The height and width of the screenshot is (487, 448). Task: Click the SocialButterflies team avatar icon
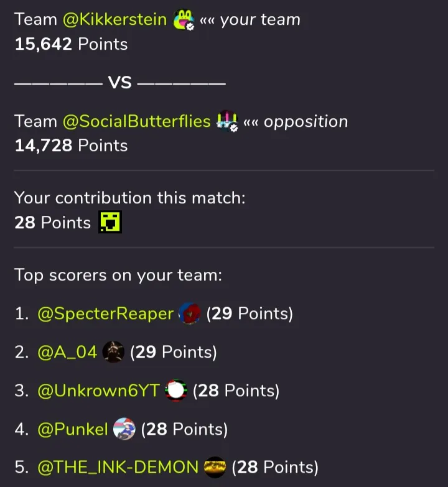[x=227, y=121]
